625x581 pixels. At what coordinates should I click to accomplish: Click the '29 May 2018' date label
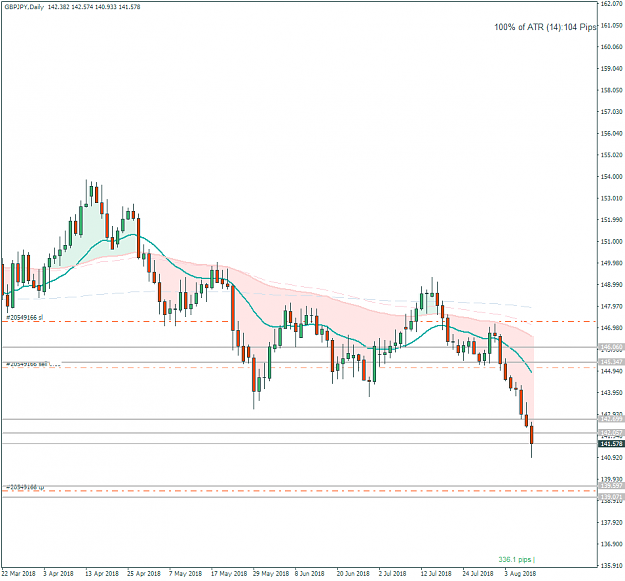point(271,573)
